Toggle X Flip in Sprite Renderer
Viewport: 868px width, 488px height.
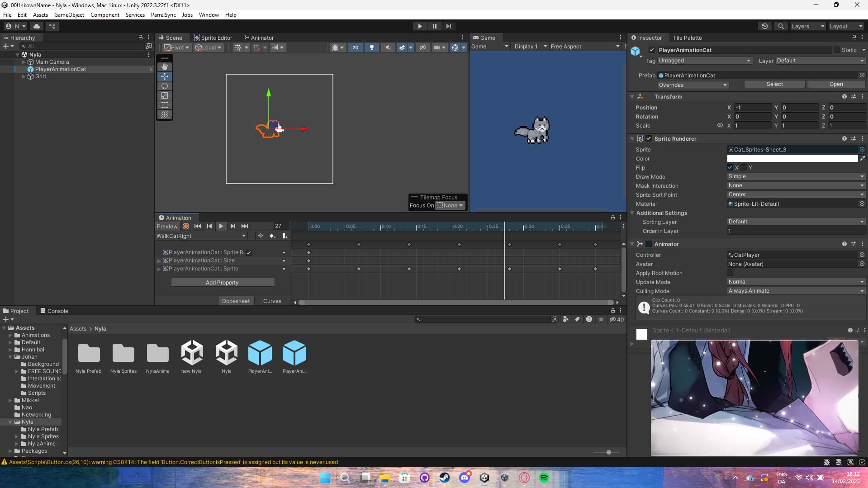[x=730, y=167]
